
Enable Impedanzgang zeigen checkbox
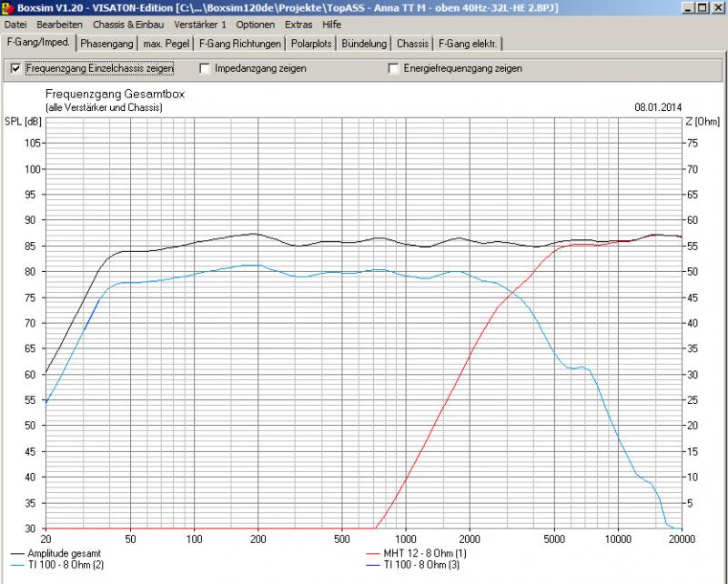205,68
